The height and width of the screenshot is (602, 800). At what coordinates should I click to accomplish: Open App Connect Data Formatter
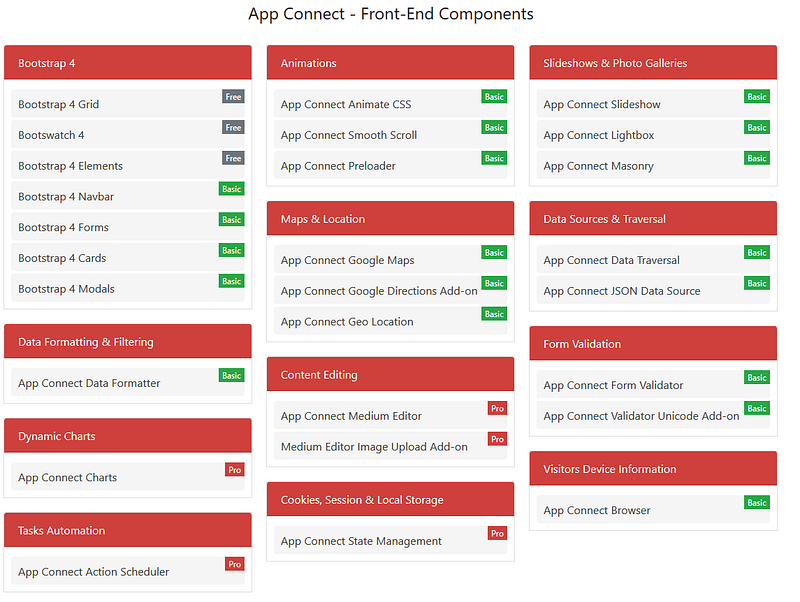coord(128,382)
